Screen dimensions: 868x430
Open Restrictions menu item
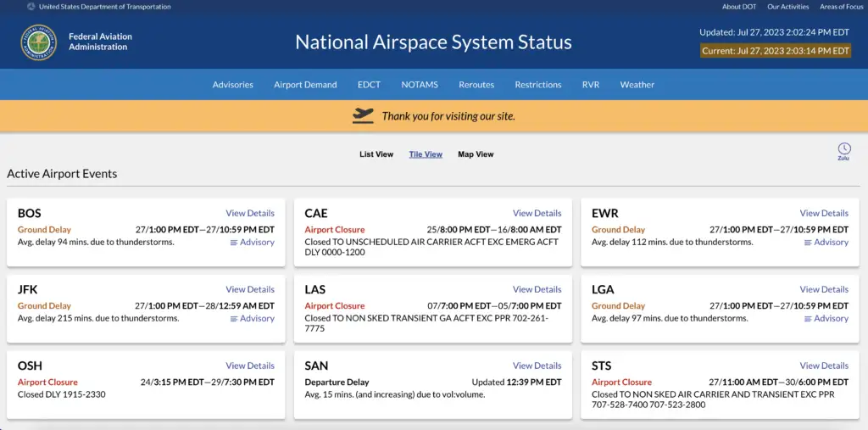tap(538, 85)
